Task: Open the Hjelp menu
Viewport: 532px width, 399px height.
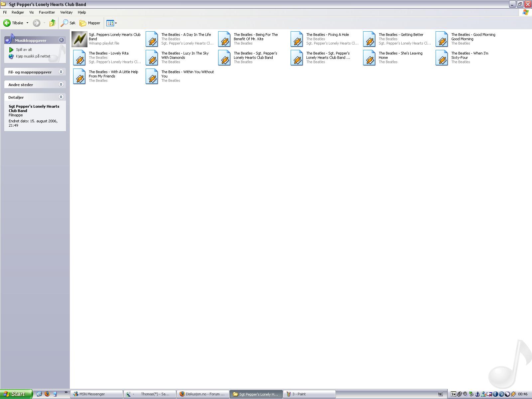Action: [82, 12]
